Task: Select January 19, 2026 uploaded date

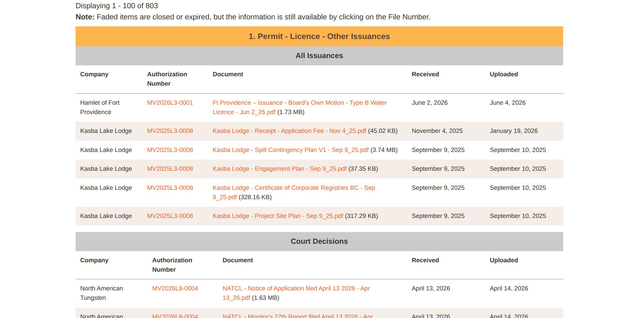Action: (x=514, y=131)
